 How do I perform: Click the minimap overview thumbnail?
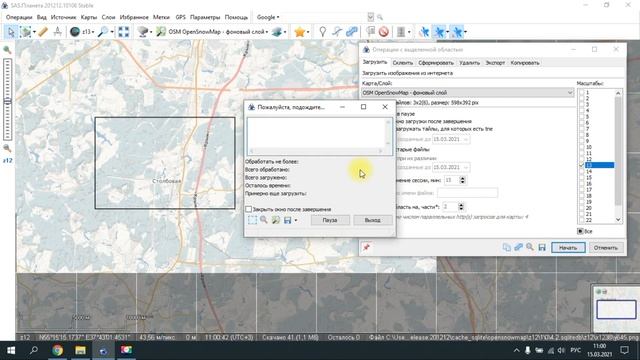tap(616, 310)
